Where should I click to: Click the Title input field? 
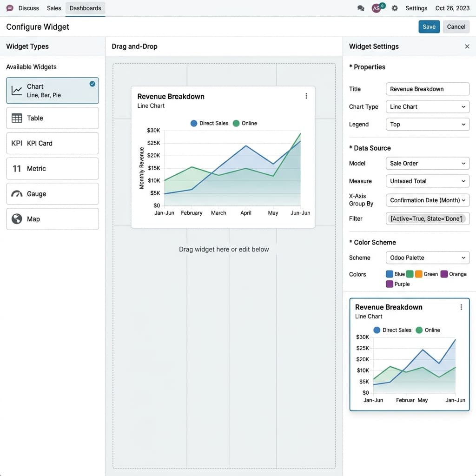428,89
